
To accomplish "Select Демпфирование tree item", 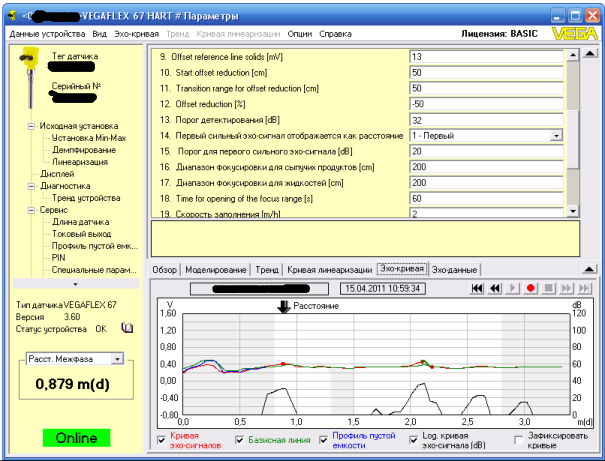I will (x=84, y=150).
